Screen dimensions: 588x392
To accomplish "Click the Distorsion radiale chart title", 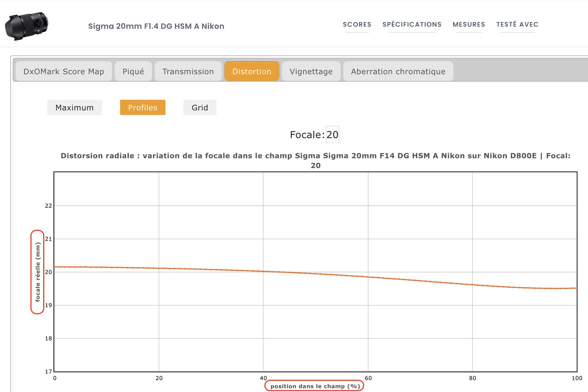I will pos(316,160).
